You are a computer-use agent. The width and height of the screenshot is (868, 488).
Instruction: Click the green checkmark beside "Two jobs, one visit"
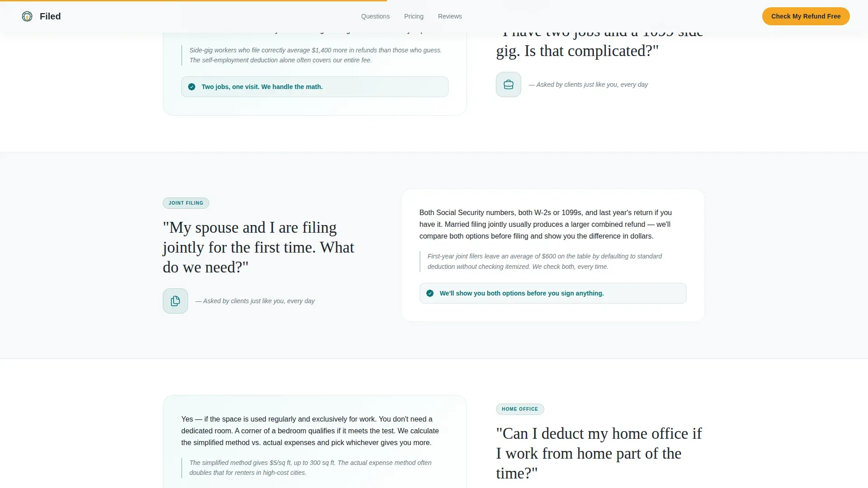[x=192, y=87]
